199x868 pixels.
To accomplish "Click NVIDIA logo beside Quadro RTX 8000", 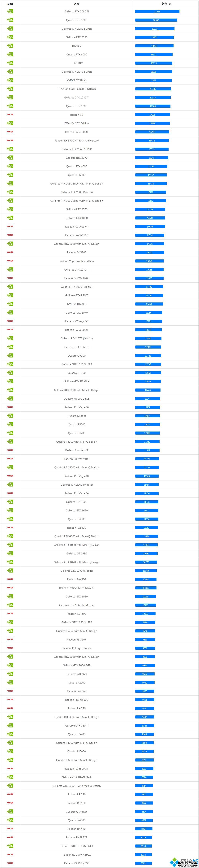I will coord(10,20).
